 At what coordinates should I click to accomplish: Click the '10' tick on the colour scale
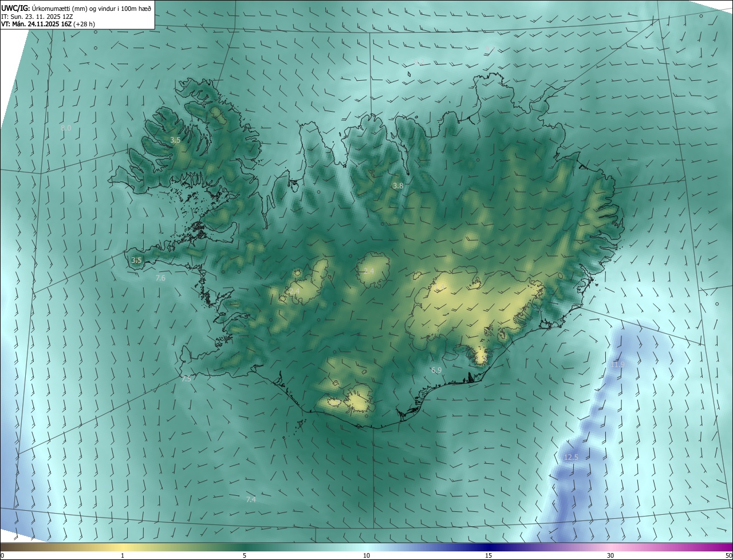click(366, 555)
